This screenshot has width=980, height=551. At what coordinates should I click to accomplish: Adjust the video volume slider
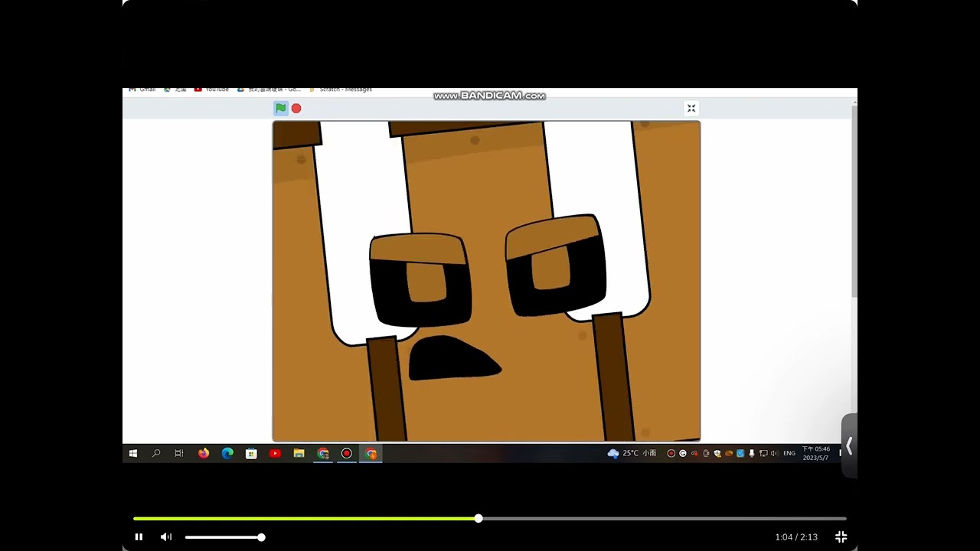tap(224, 537)
